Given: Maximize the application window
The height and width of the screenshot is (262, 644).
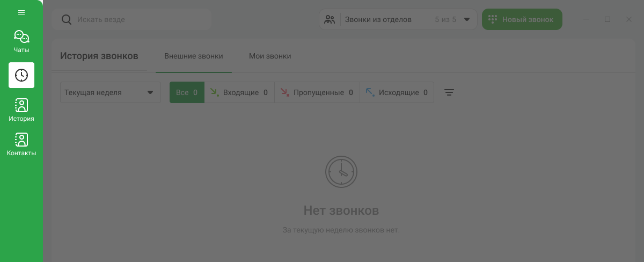Looking at the screenshot, I should [608, 19].
